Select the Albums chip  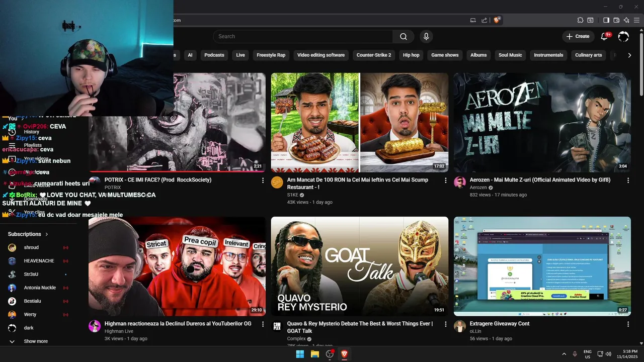pos(478,55)
